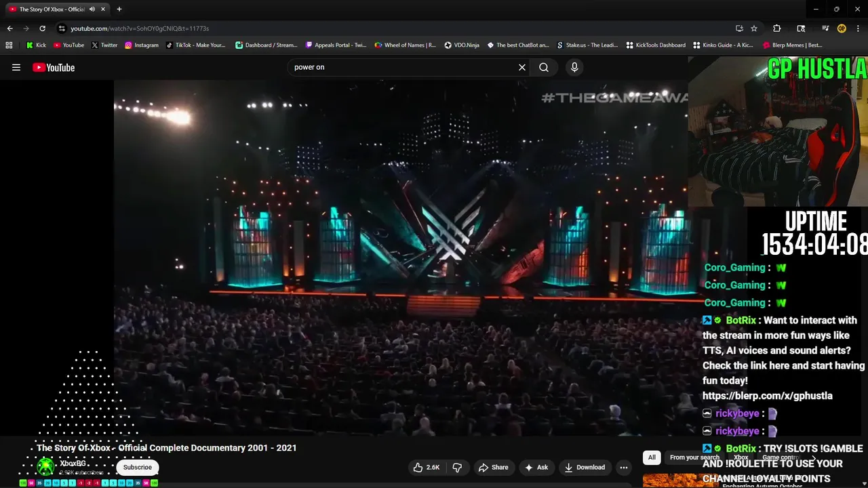868x488 pixels.
Task: Open the YouTube bookmark
Action: (x=69, y=45)
